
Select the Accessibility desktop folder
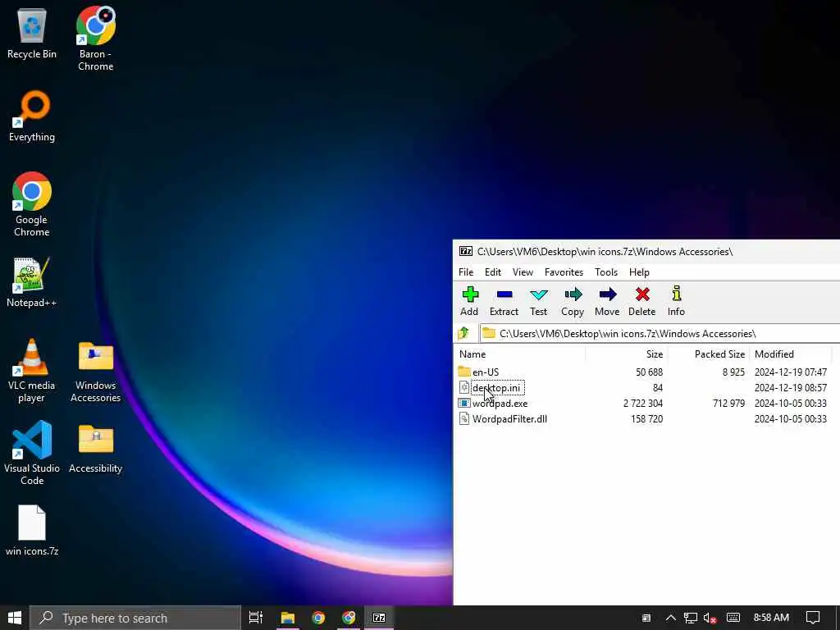pyautogui.click(x=95, y=448)
